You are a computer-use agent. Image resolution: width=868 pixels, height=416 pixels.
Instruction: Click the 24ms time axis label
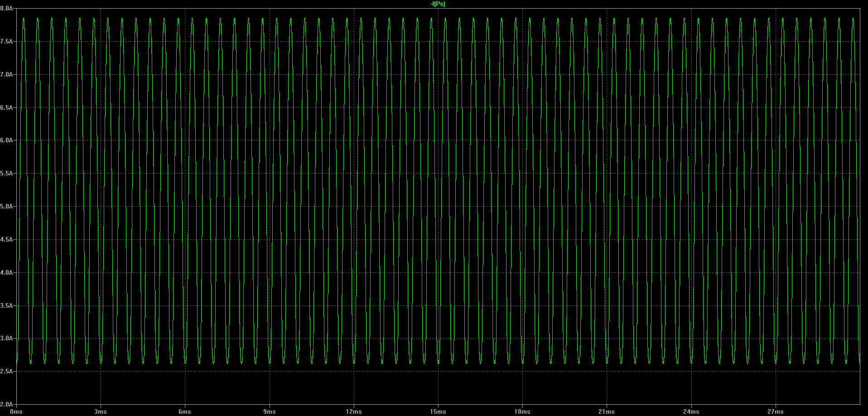[x=691, y=411]
